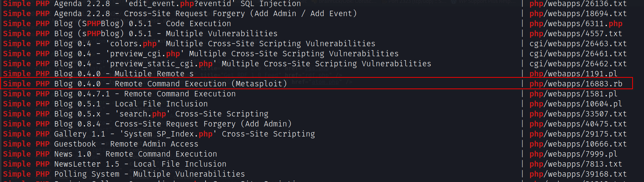Click the path php/webapps/10604.pl

(576, 104)
